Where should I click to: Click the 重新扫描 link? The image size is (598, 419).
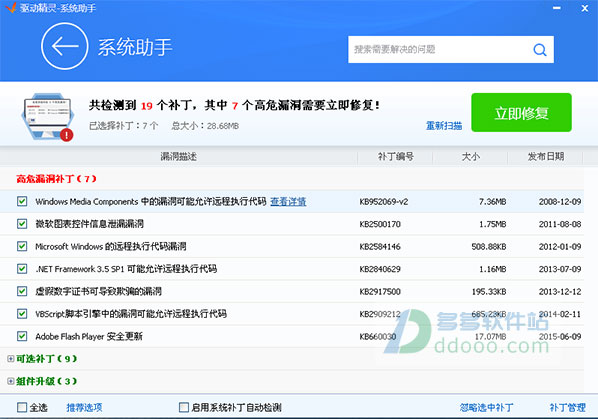[x=444, y=125]
